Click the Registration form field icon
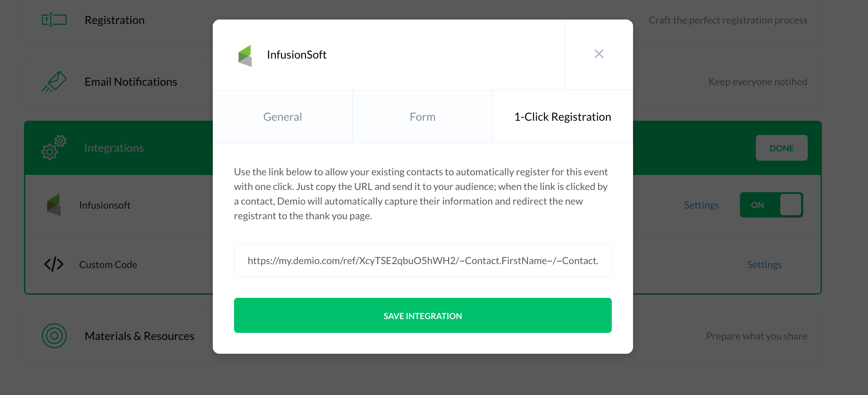Screen dimensions: 868x395 click(x=54, y=20)
